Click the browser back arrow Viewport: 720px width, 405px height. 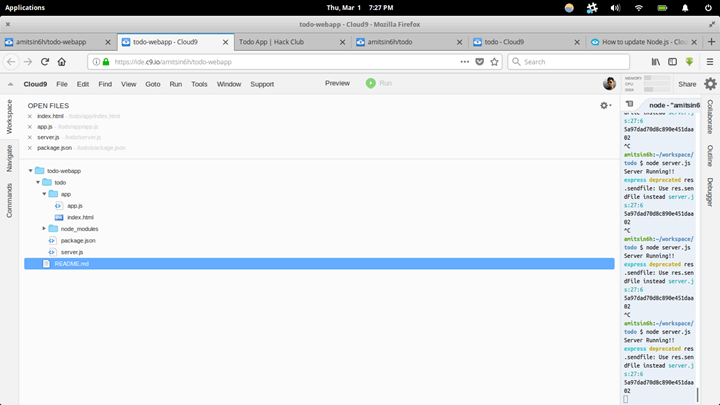[x=11, y=62]
